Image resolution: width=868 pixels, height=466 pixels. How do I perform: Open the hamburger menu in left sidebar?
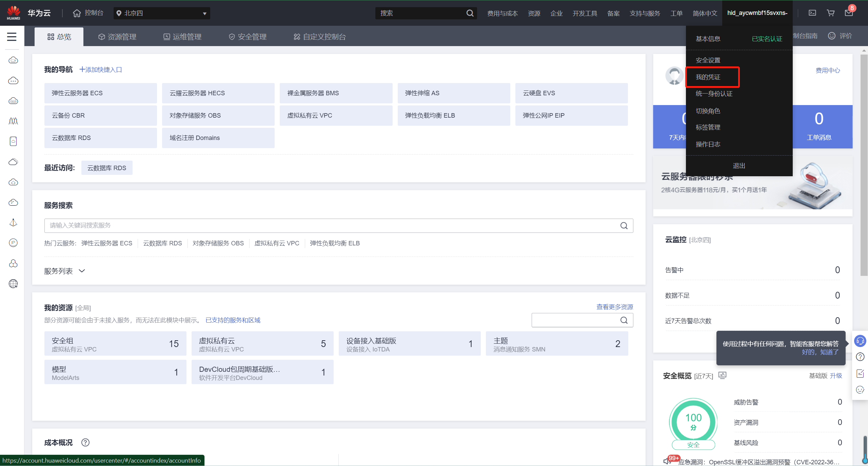click(x=12, y=37)
